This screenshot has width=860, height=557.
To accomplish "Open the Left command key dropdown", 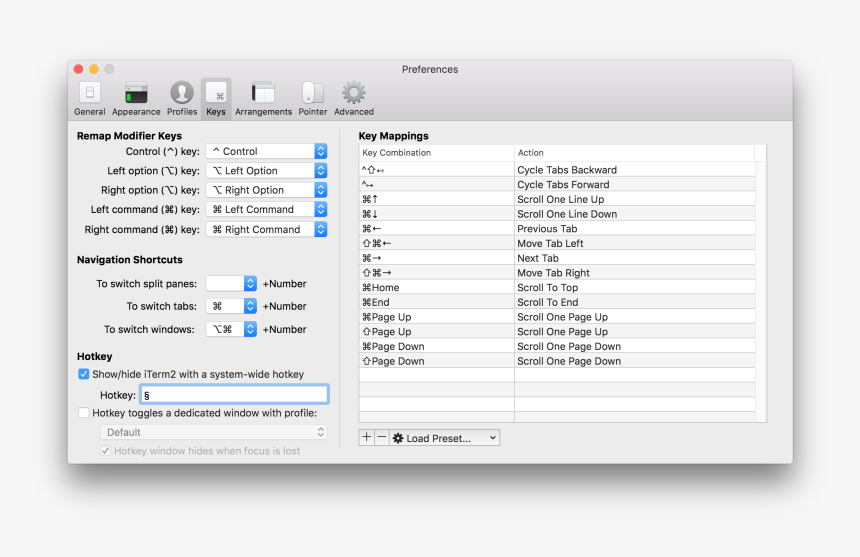I will (267, 209).
